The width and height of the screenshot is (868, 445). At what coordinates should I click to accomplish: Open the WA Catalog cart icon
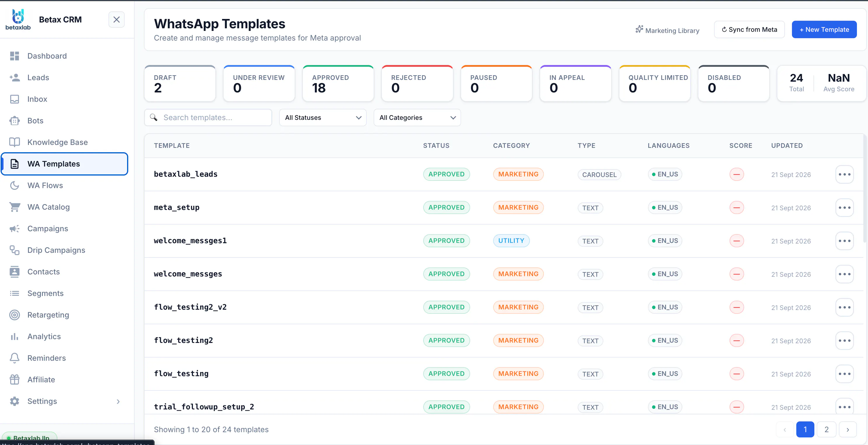pyautogui.click(x=15, y=207)
